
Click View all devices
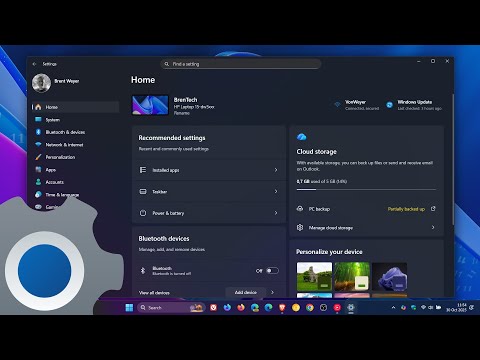point(154,293)
